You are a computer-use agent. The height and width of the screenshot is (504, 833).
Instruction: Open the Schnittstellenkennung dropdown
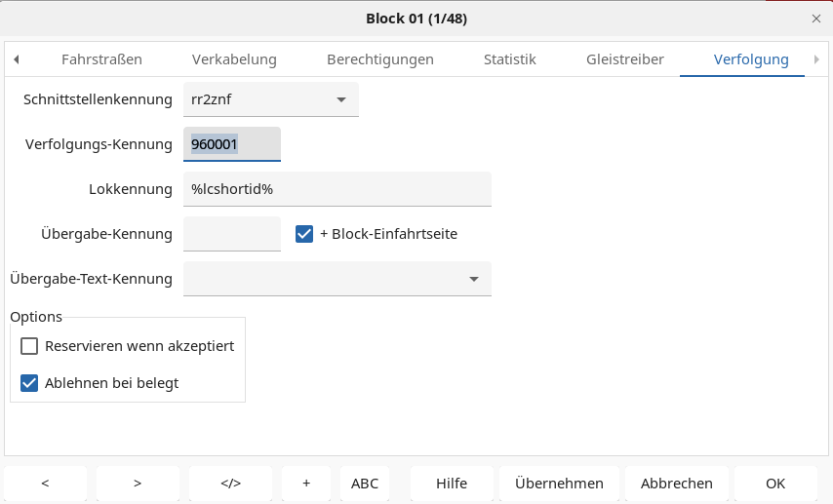click(271, 99)
